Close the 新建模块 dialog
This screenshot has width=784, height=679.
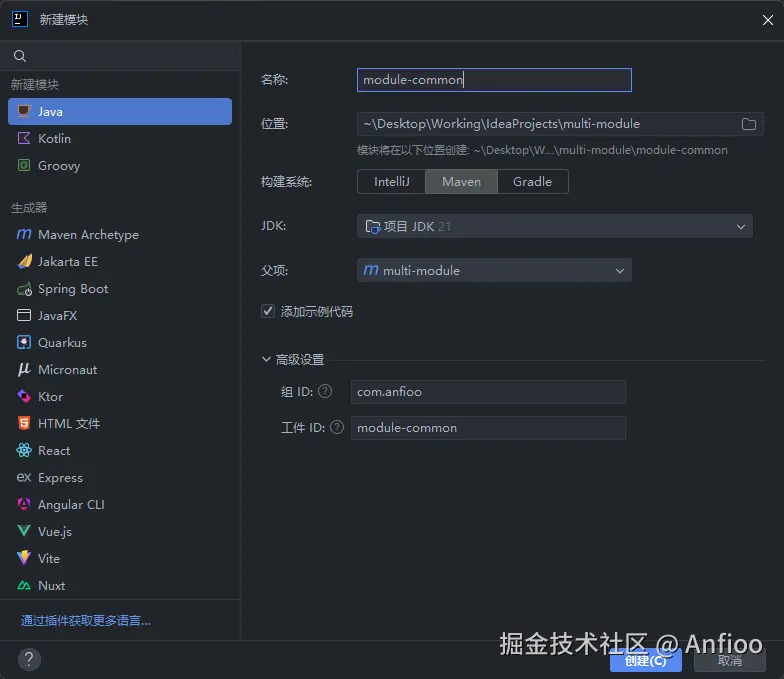pyautogui.click(x=768, y=20)
